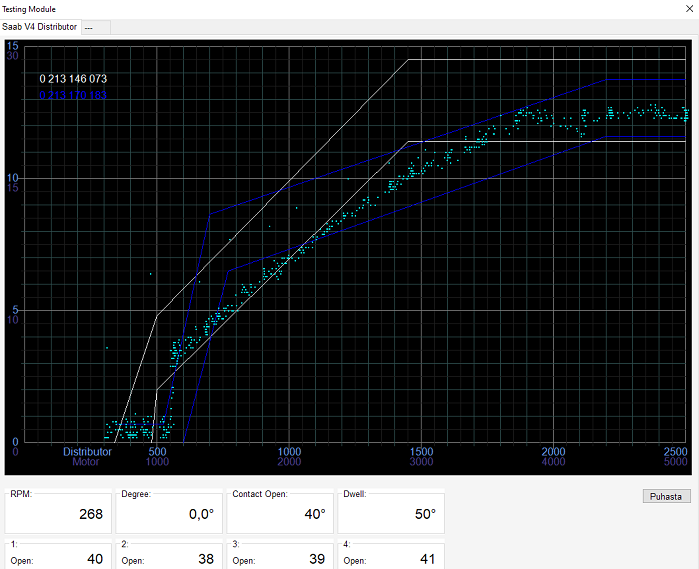Select the Dwell value 50°
699x569 pixels.
(x=425, y=514)
